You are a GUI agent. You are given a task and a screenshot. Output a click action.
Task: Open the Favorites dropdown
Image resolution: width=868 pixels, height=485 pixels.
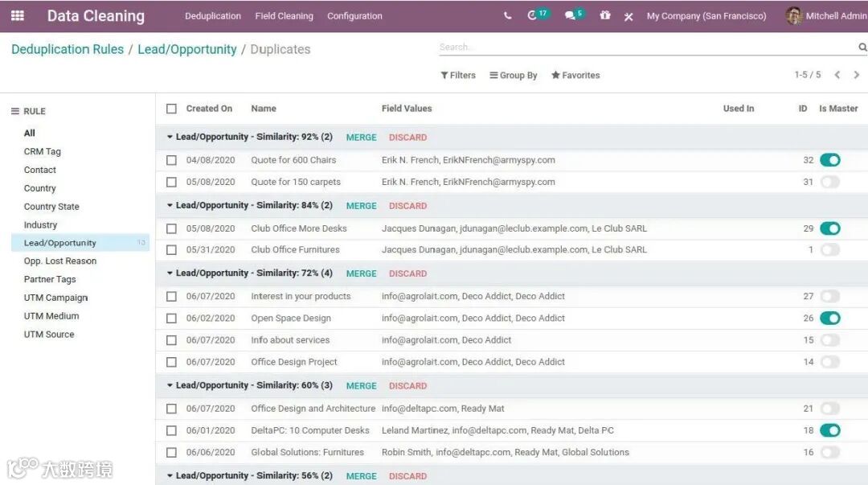click(x=575, y=76)
